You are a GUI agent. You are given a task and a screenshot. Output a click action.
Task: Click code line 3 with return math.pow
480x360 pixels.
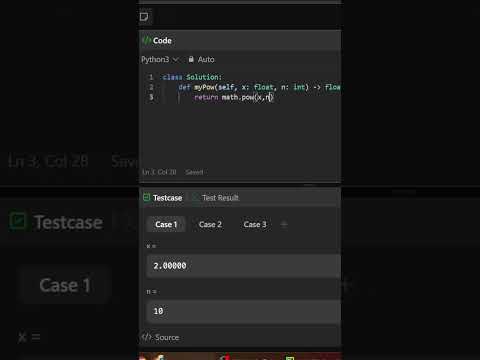[234, 97]
